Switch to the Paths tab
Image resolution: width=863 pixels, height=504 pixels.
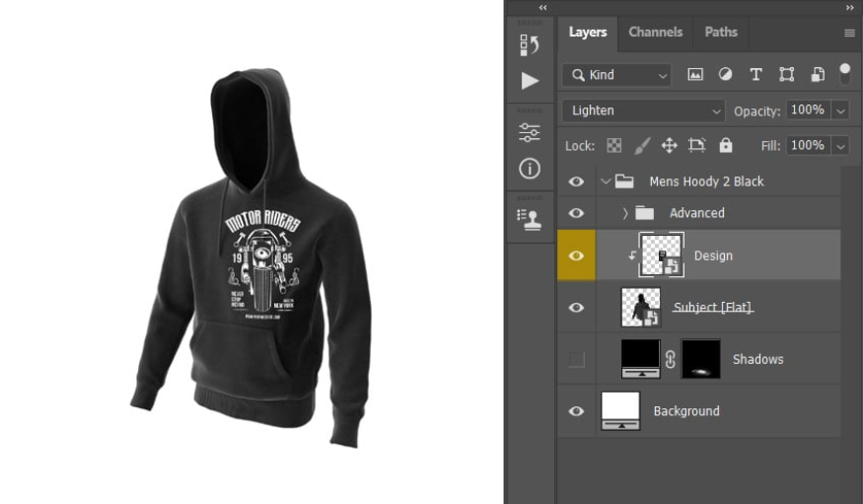tap(720, 33)
